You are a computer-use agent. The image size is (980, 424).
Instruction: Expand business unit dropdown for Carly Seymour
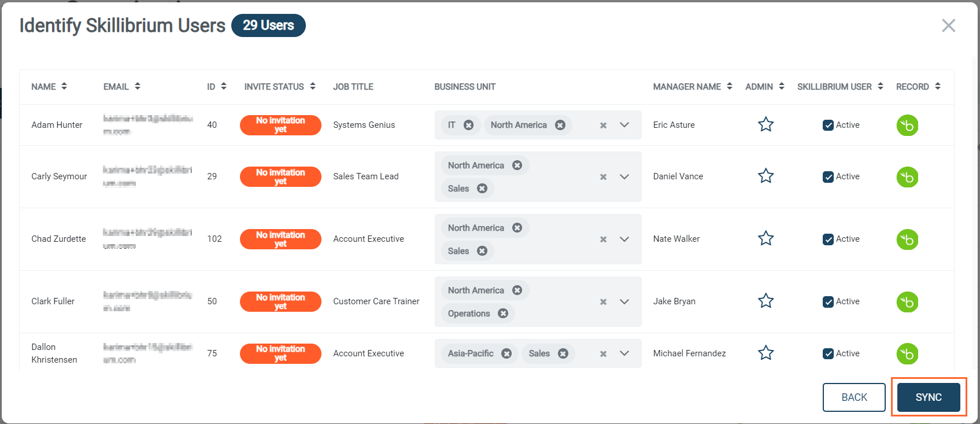coord(624,177)
